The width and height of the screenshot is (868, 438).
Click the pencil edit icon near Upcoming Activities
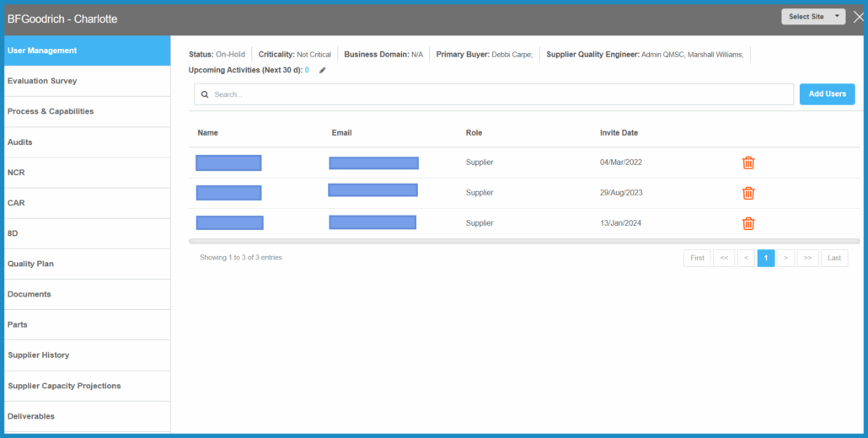tap(322, 71)
